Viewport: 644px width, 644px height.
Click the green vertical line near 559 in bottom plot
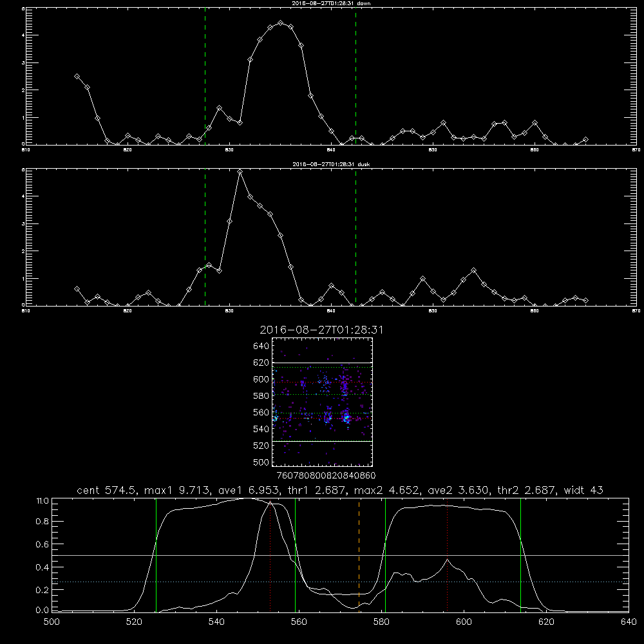pyautogui.click(x=296, y=554)
